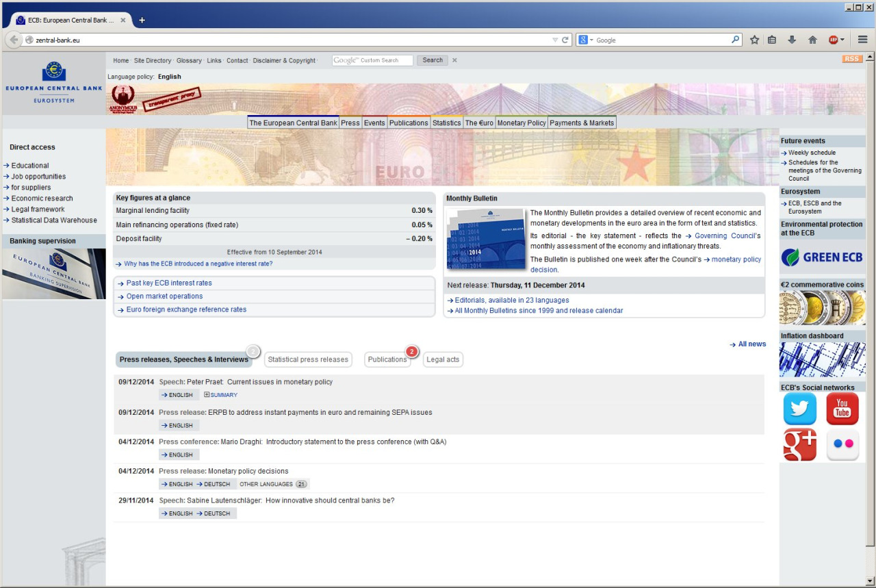Open the Flickr social network icon
The width and height of the screenshot is (876, 588).
[x=842, y=445]
